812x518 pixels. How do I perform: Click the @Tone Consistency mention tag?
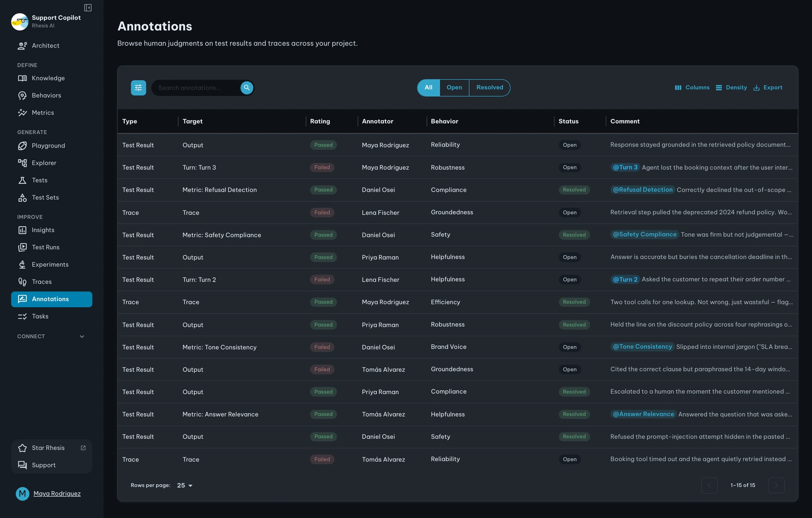642,347
